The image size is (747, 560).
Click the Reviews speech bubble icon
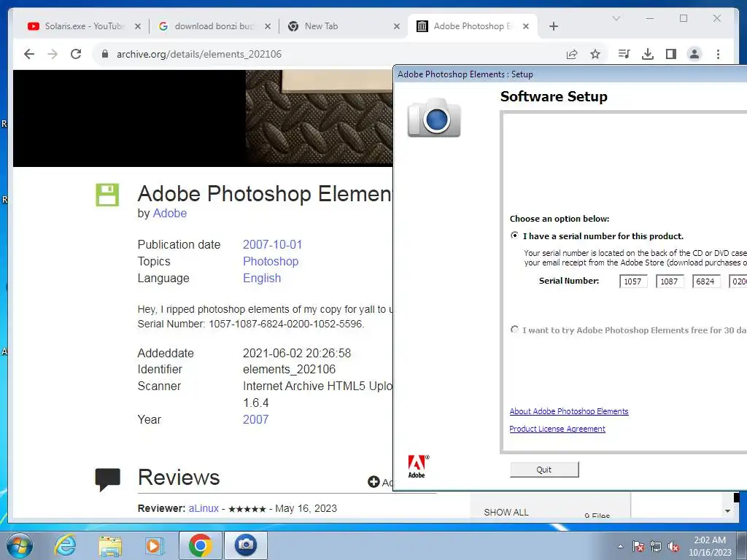tap(108, 480)
